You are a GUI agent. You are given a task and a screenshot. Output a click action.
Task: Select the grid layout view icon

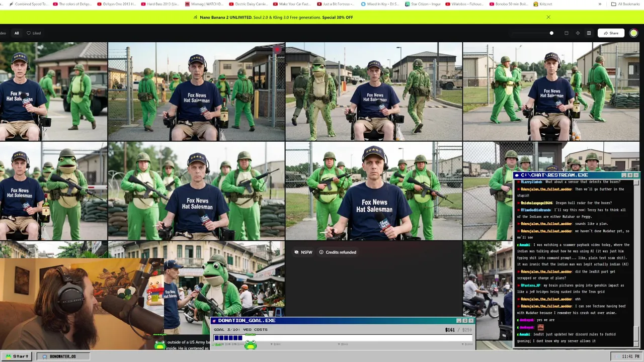589,33
